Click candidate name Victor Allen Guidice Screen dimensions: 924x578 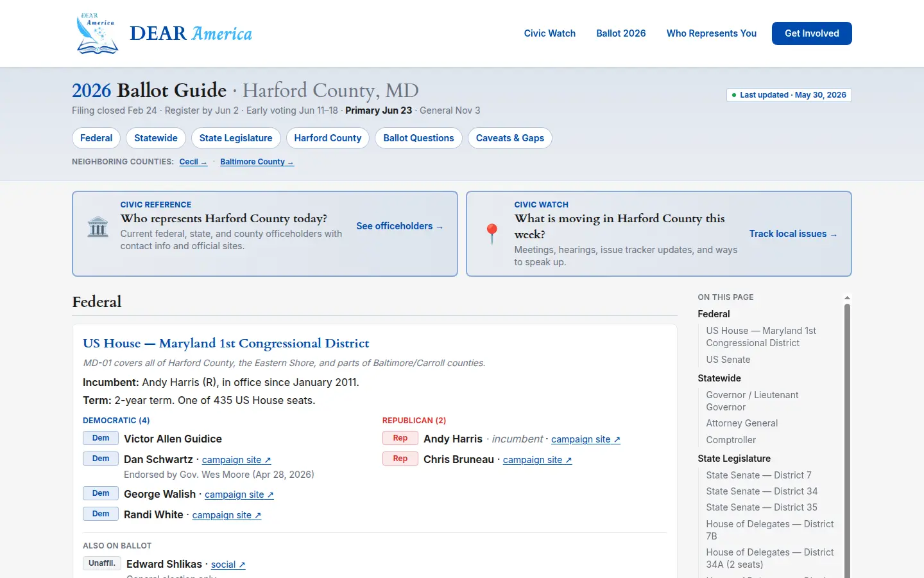[173, 439]
